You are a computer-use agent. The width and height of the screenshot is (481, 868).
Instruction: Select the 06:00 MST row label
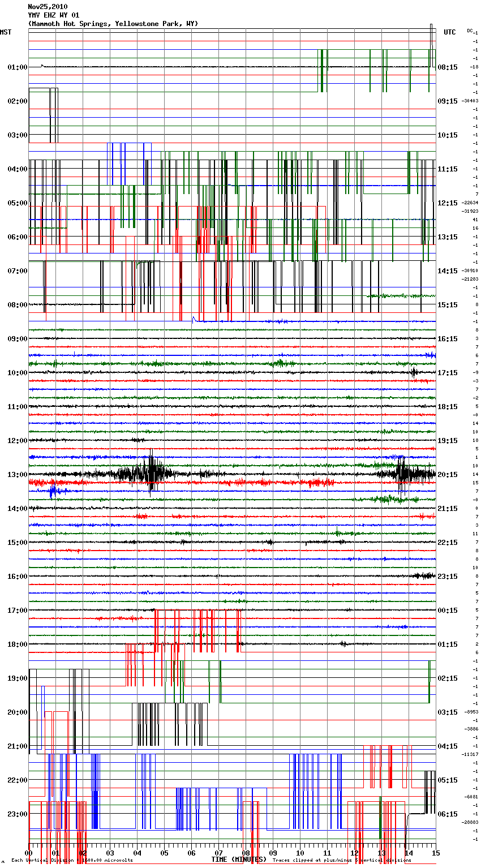[x=18, y=237]
